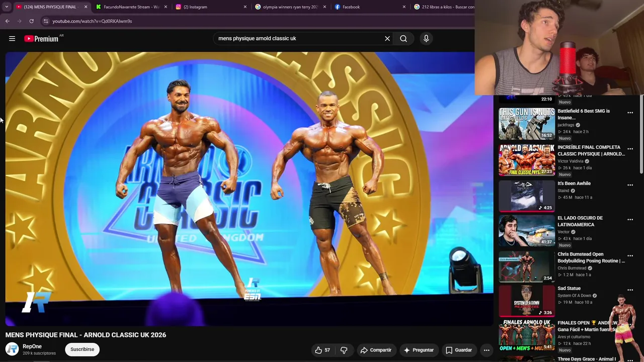This screenshot has height=362, width=644.
Task: Click the 209 k suscriptores text
Action: click(x=39, y=353)
